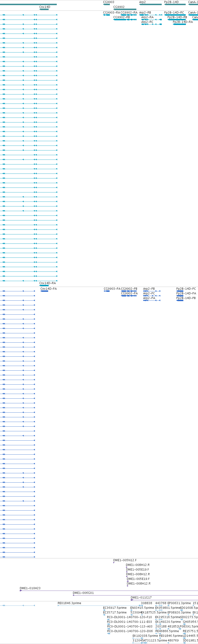Click the Arp2-RC transcript label
198x644 pixels.
pos(147,22)
